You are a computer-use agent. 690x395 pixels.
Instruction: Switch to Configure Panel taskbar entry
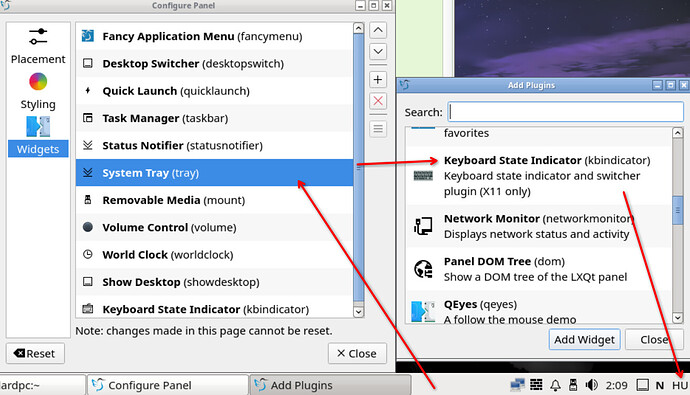[x=168, y=385]
